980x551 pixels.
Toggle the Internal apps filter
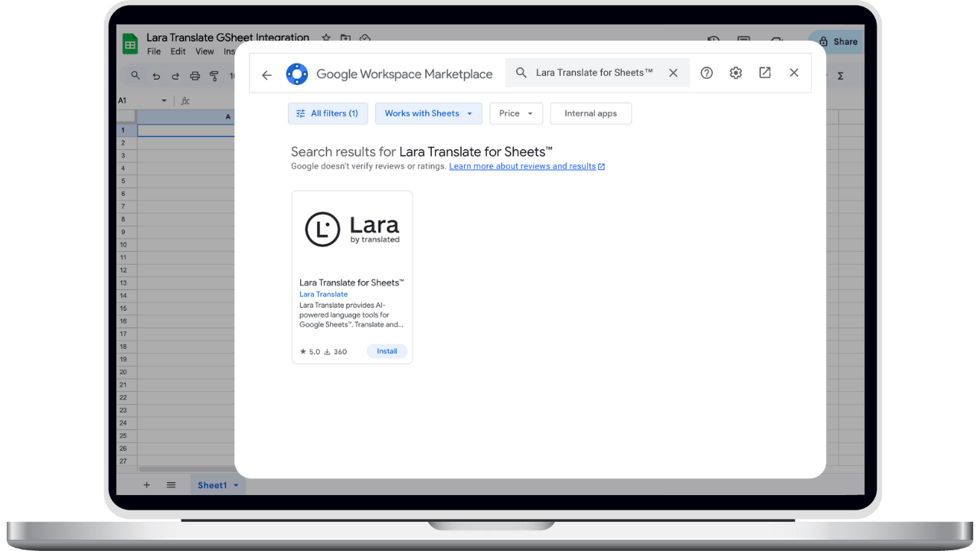(x=590, y=112)
